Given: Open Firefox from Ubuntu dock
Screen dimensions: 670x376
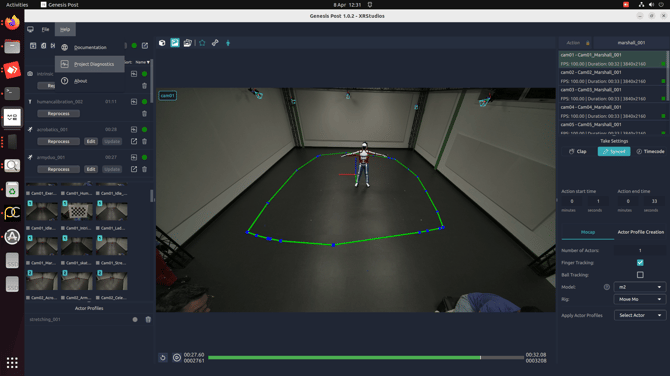Looking at the screenshot, I should (12, 23).
